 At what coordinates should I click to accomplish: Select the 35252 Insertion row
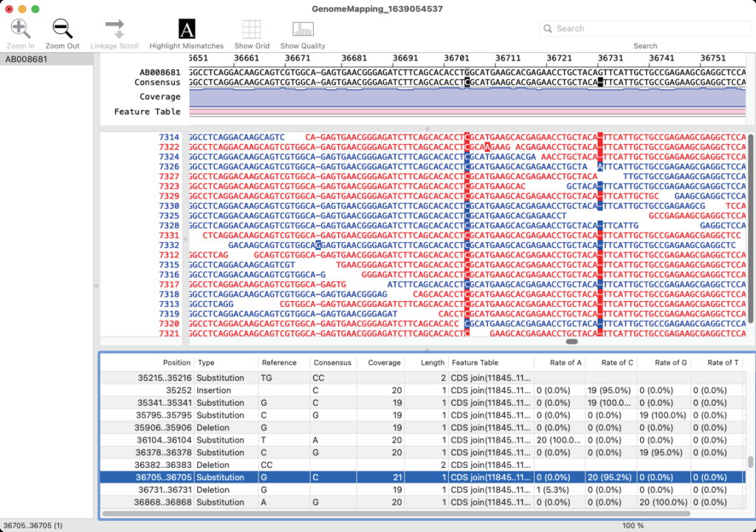pos(422,390)
